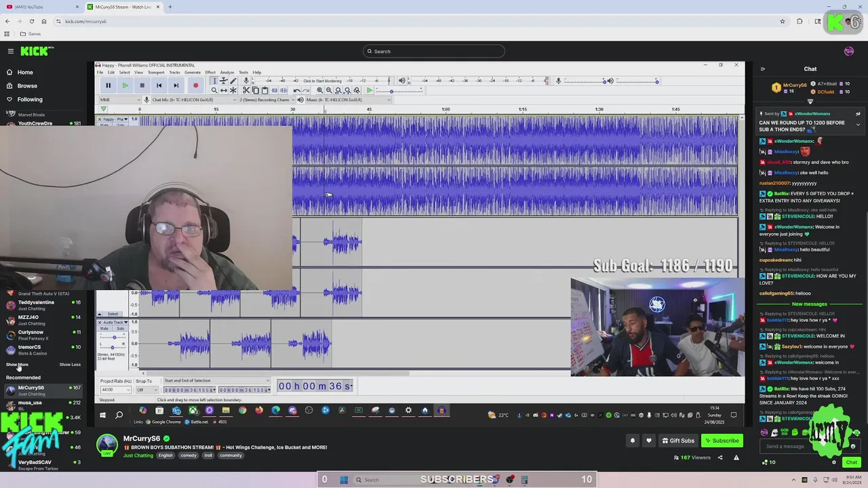Open the Analyze menu
The width and height of the screenshot is (868, 488).
pyautogui.click(x=227, y=73)
